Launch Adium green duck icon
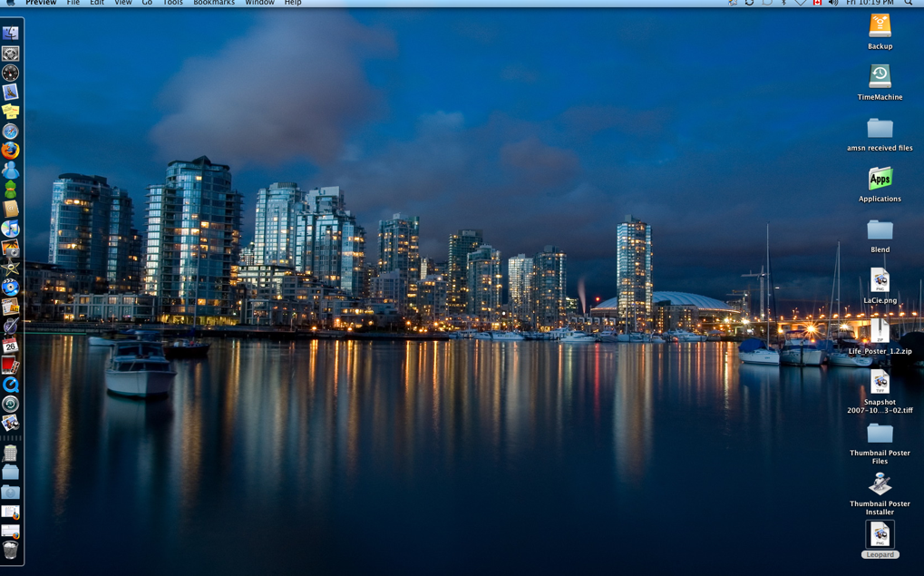924x576 pixels. 11,190
